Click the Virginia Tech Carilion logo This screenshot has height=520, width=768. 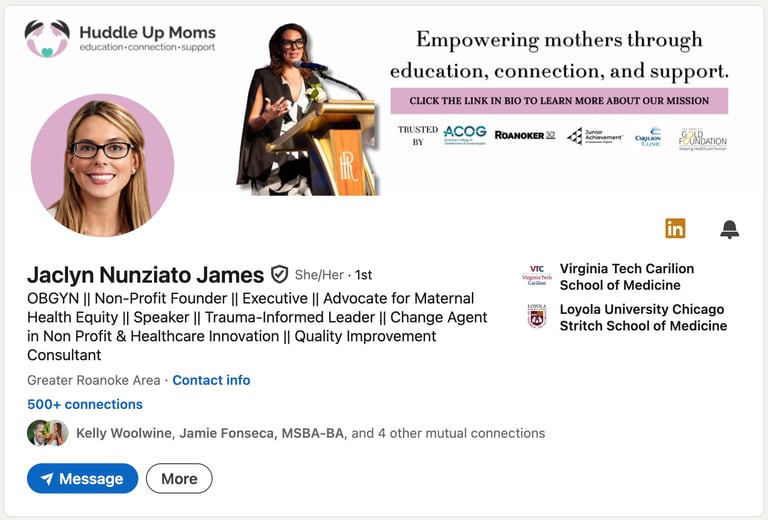(537, 277)
